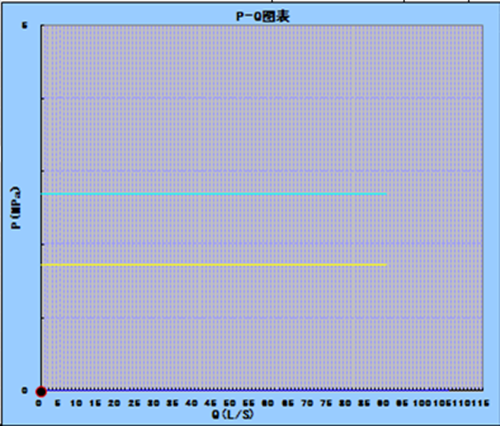Click x-axis tick label 50
500x426 pixels.
click(230, 403)
